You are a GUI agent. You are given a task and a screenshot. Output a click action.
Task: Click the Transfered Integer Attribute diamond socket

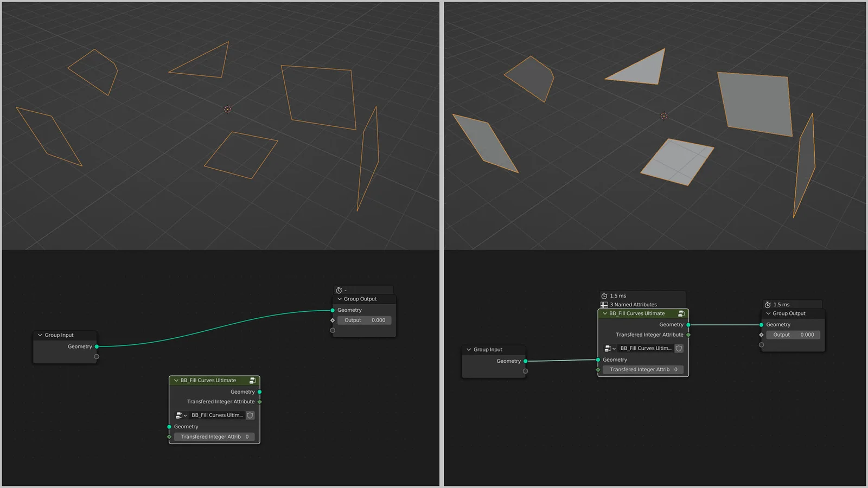click(689, 335)
